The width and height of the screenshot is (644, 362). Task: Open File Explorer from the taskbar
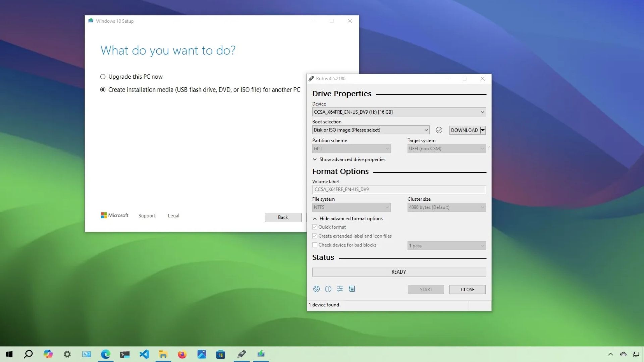tap(163, 354)
